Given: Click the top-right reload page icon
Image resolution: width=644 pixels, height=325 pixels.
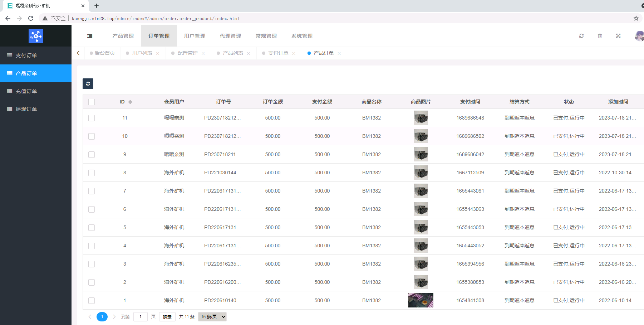Looking at the screenshot, I should 581,36.
